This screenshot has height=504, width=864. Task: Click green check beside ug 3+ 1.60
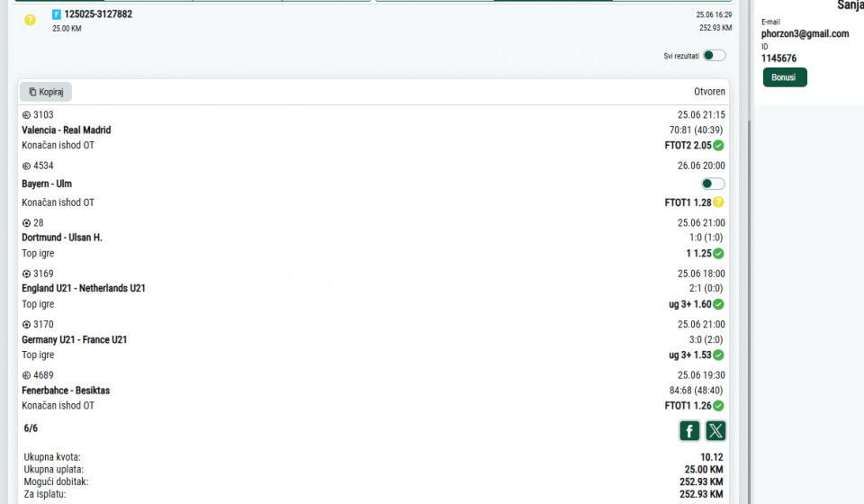(718, 304)
